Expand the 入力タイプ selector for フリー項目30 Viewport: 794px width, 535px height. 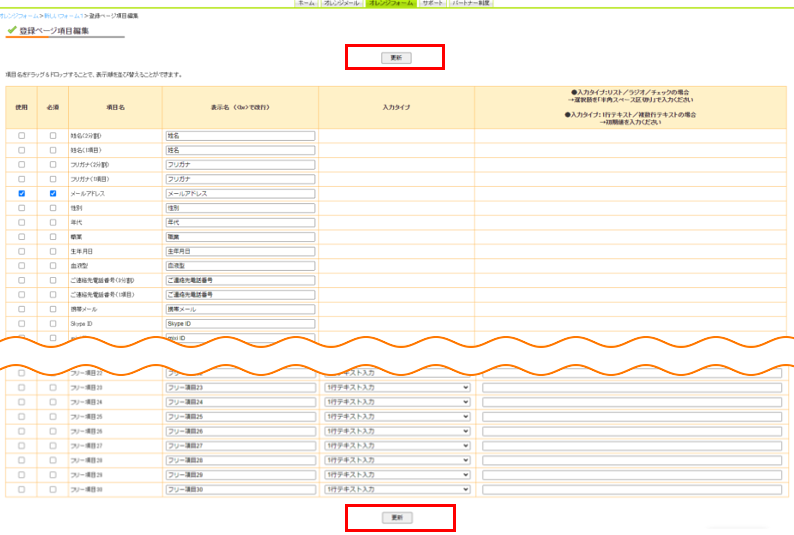click(397, 489)
